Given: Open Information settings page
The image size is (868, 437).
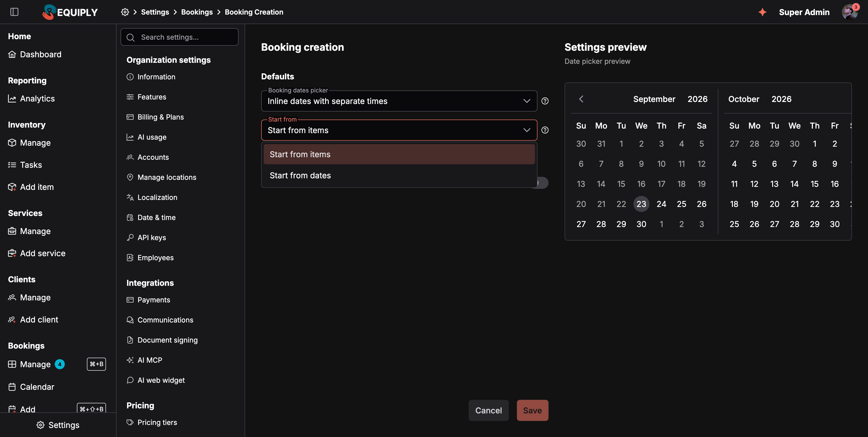Looking at the screenshot, I should (x=151, y=77).
